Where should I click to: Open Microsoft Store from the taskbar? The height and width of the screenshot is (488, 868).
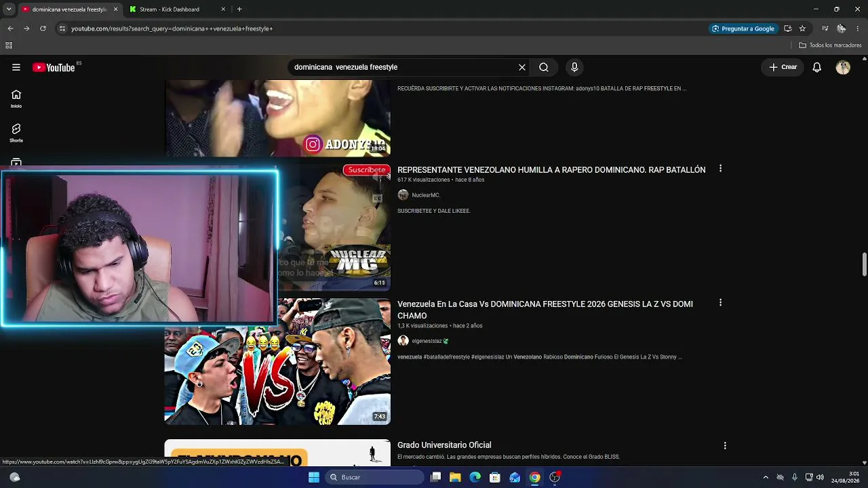(x=495, y=477)
